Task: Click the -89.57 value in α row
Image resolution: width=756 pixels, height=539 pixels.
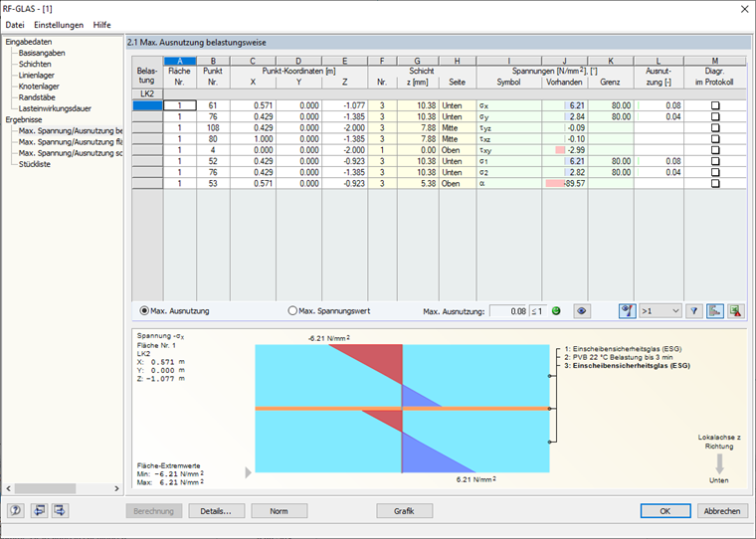Action: (x=565, y=183)
